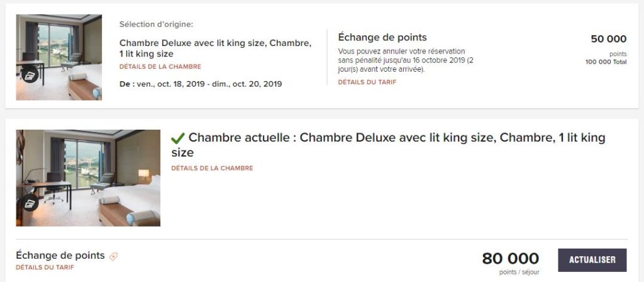The image size is (644, 282).
Task: Open DÉTAILS DE LA CHAMBRE for the current room
Action: (x=212, y=168)
